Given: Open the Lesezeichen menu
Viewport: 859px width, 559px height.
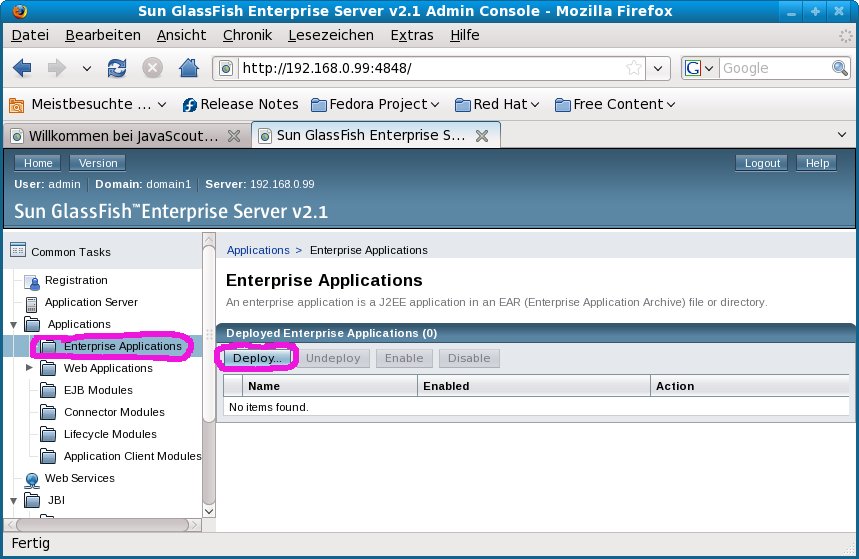Looking at the screenshot, I should click(330, 35).
